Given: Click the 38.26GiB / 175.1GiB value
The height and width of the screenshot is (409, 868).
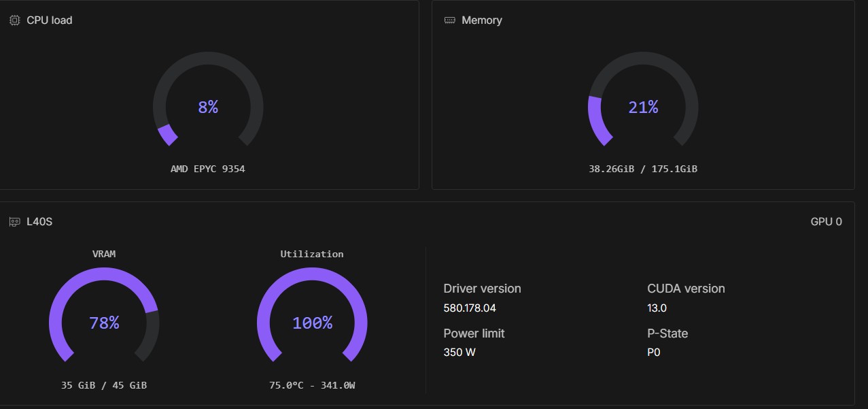Looking at the screenshot, I should coord(643,169).
